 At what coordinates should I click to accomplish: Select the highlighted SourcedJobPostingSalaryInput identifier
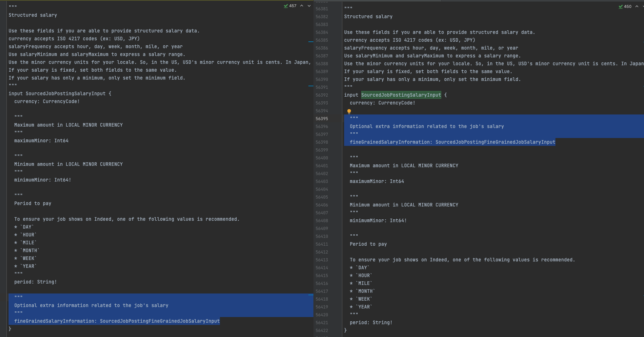point(401,95)
